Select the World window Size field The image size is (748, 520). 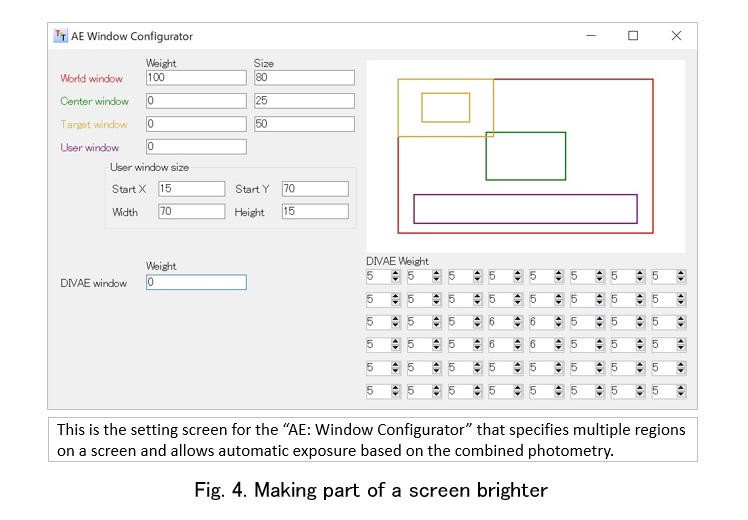[303, 78]
